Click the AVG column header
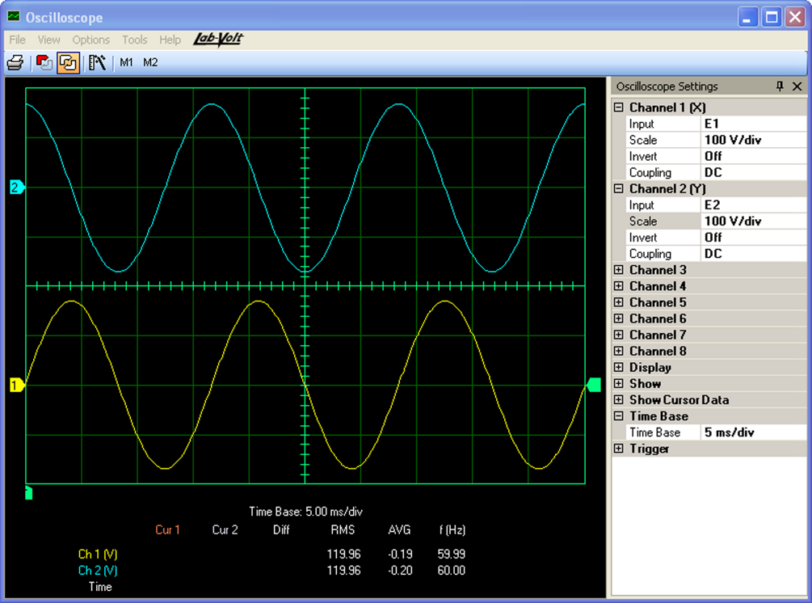Viewport: 812px width, 603px height. point(399,530)
